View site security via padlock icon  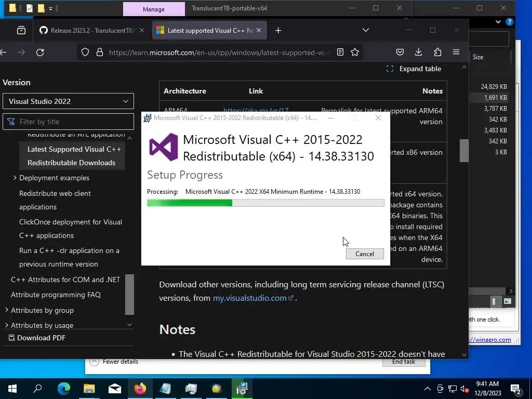(99, 52)
